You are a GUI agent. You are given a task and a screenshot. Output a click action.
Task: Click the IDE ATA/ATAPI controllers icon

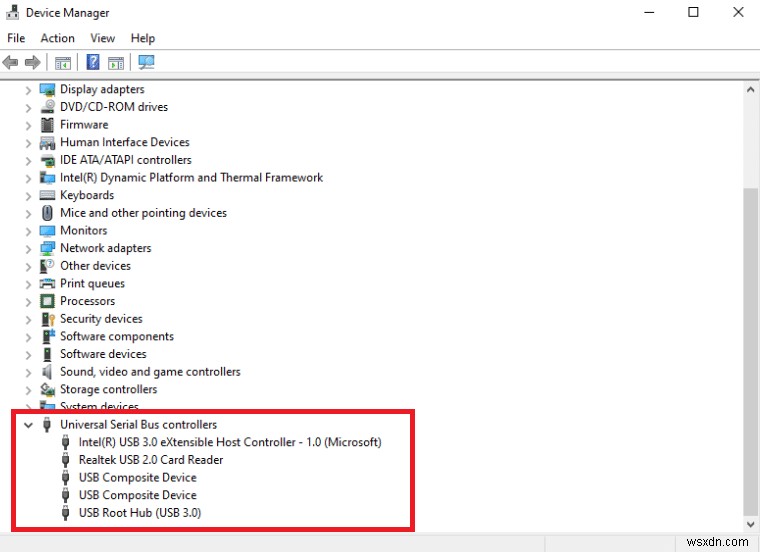click(48, 160)
